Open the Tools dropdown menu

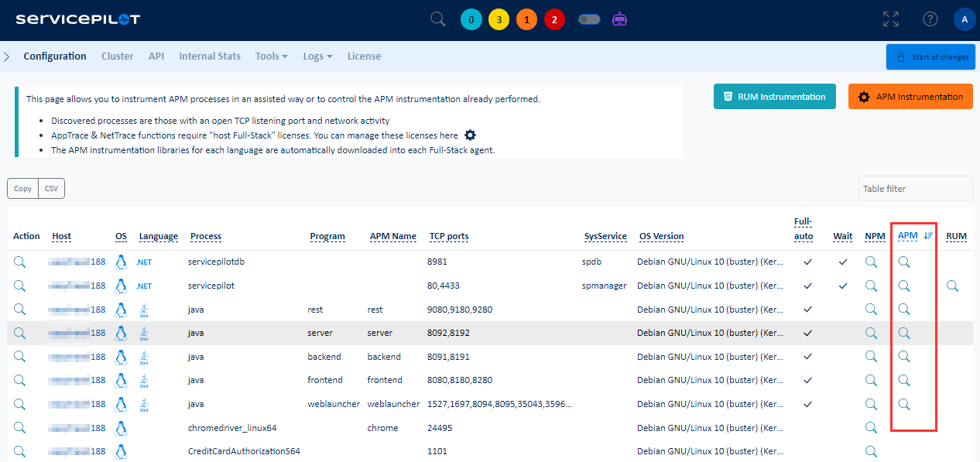coord(271,56)
